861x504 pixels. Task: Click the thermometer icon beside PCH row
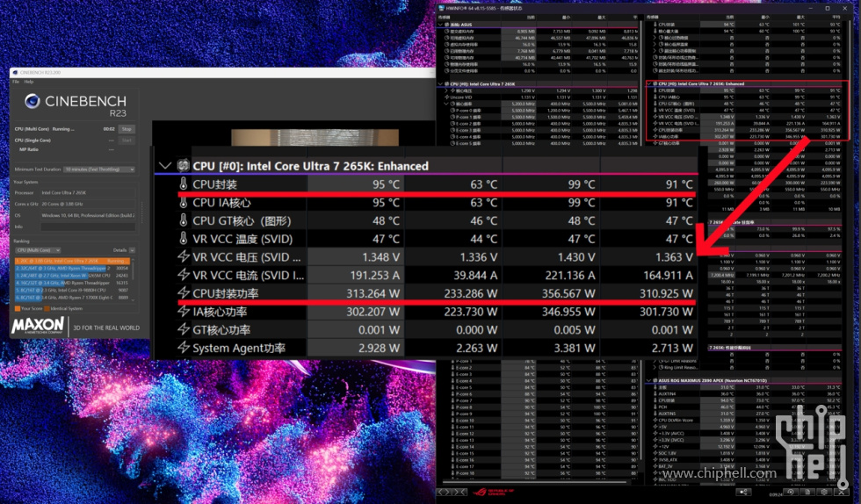point(655,407)
